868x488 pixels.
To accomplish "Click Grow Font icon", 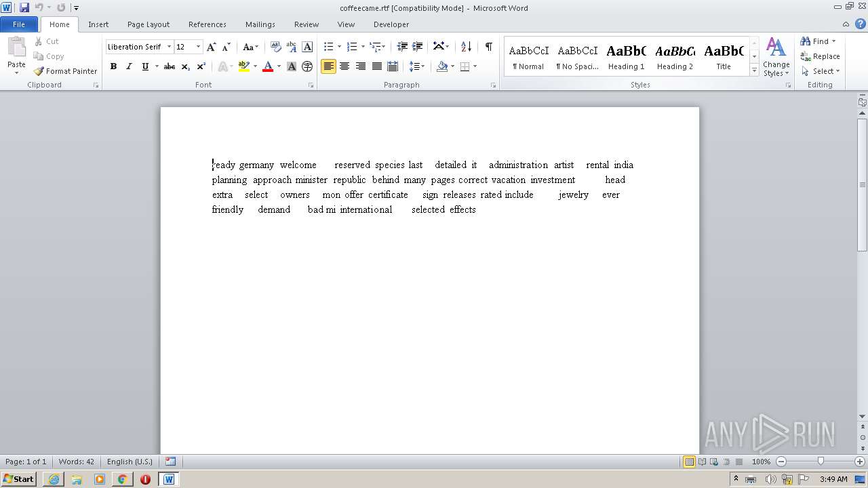I will point(212,47).
